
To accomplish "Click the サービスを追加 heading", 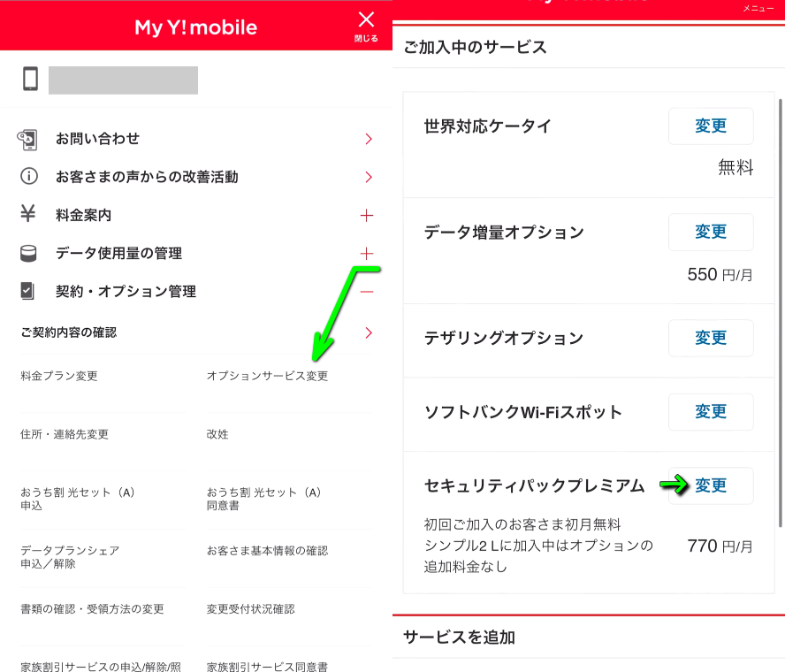I will point(459,637).
